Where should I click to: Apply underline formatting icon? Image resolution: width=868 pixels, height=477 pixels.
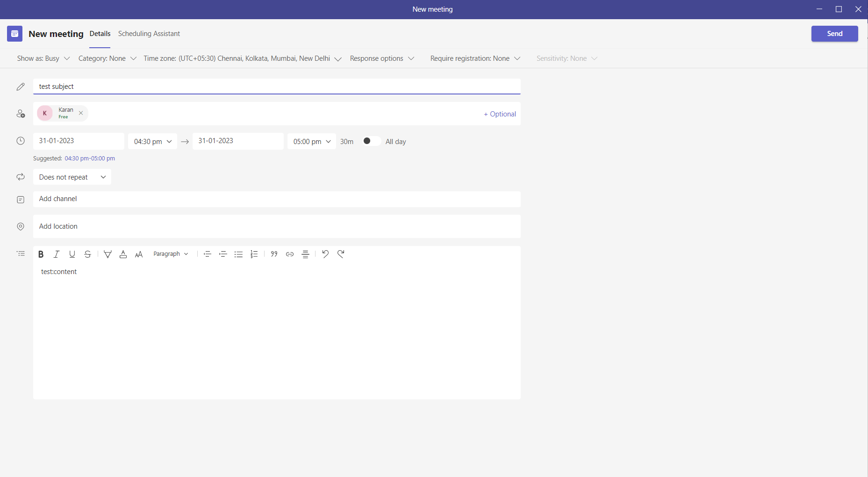point(72,254)
